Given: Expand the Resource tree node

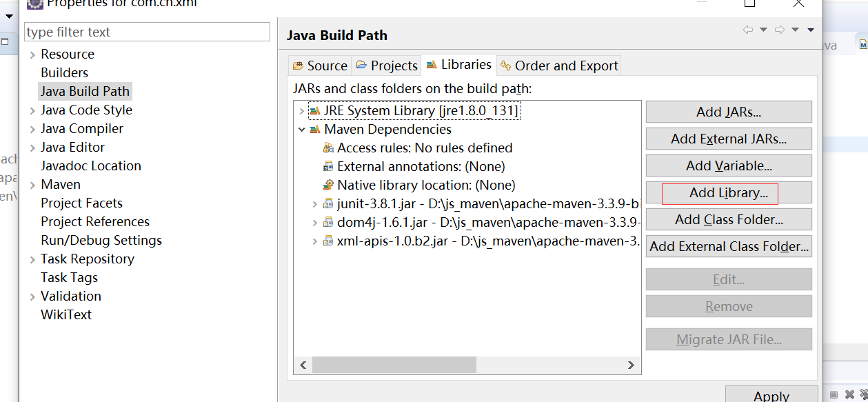Looking at the screenshot, I should pos(32,54).
